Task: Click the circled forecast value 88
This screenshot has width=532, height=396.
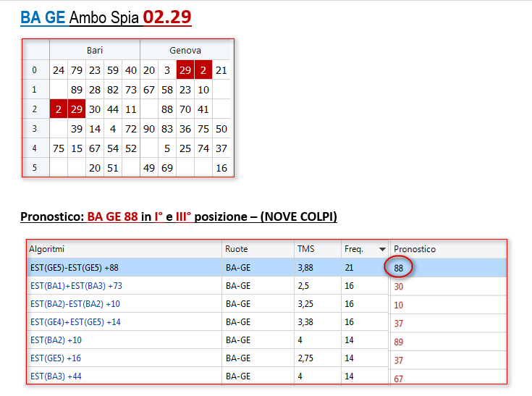Action: tap(398, 268)
